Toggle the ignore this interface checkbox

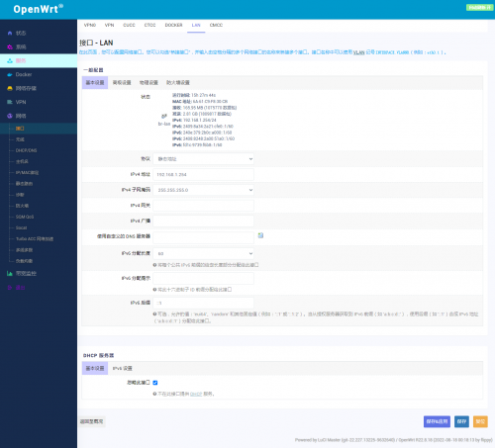[x=155, y=383]
